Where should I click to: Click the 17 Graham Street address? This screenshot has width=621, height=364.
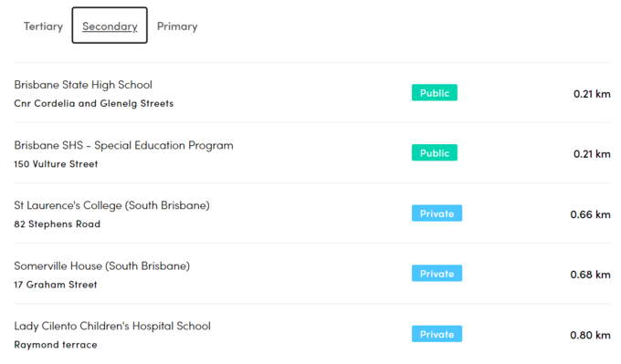coord(56,285)
